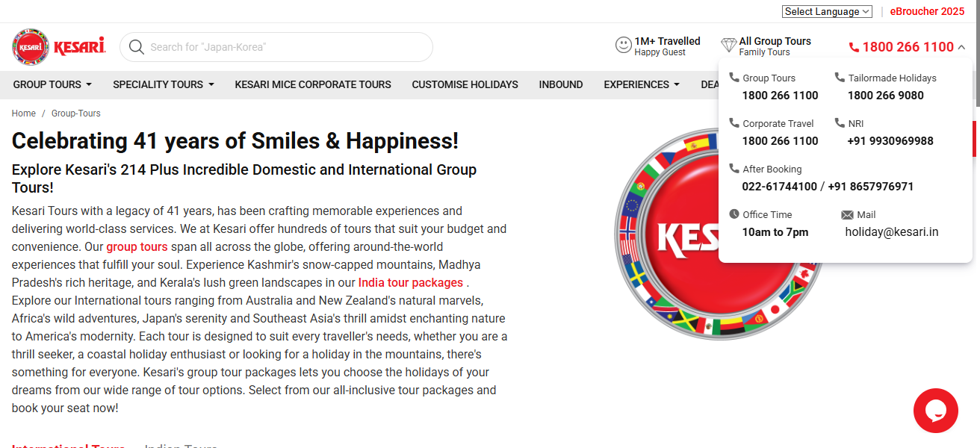Click the clock icon next to Office Time
The width and height of the screenshot is (980, 448).
tap(734, 214)
